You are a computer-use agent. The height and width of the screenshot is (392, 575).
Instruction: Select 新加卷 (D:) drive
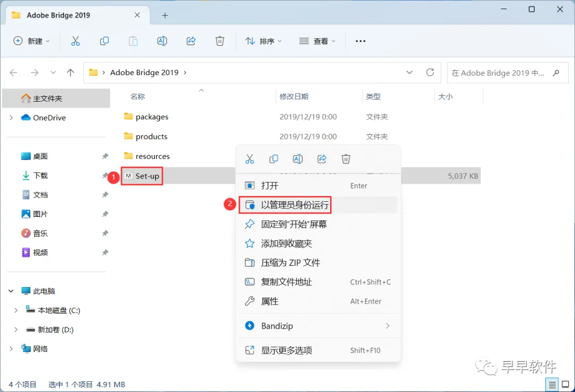tap(50, 330)
